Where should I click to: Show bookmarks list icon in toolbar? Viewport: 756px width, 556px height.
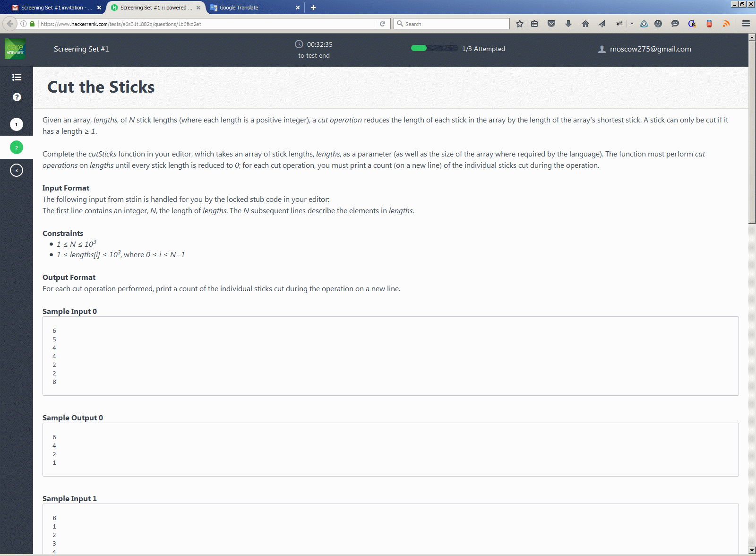[534, 24]
